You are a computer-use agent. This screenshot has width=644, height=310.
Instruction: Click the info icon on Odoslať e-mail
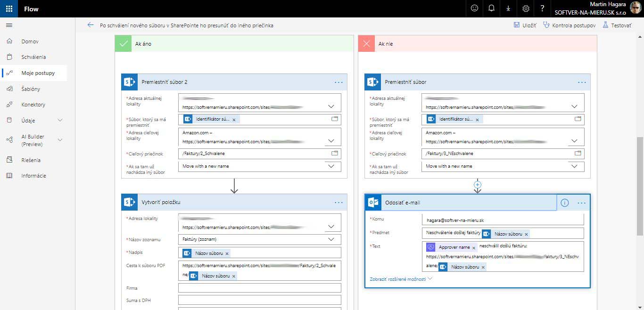[565, 203]
